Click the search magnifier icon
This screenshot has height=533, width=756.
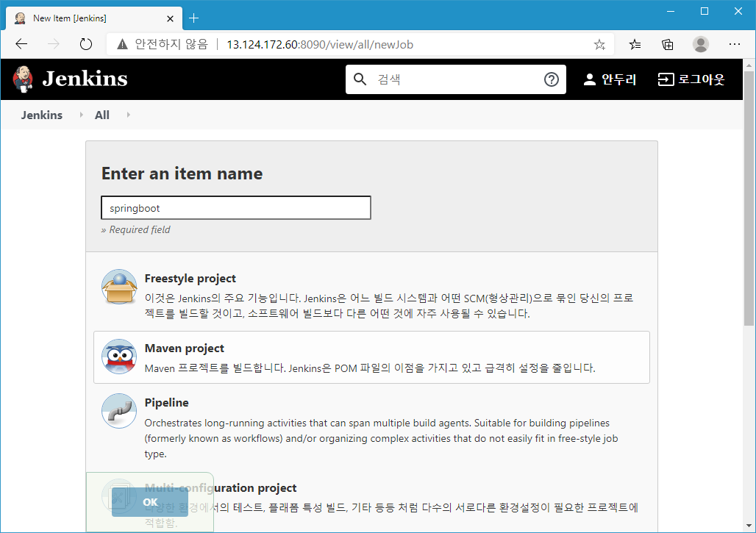[x=360, y=79]
